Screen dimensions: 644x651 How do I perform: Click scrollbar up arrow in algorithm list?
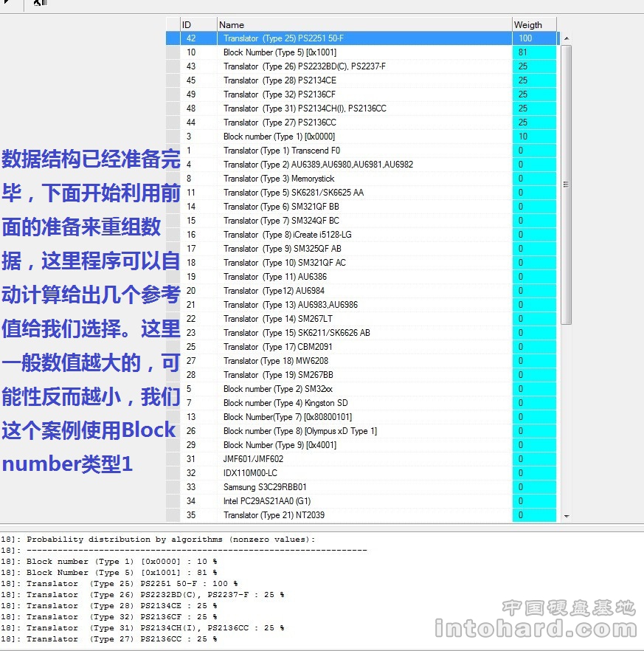coord(566,38)
